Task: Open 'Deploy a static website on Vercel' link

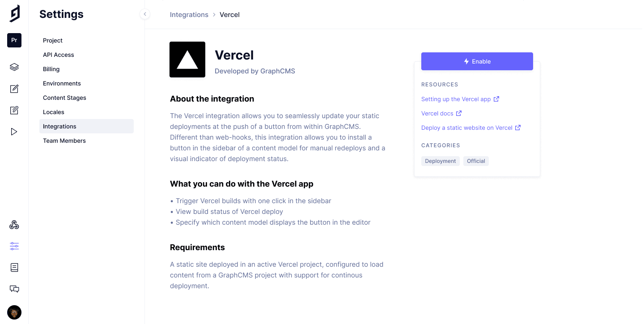Action: tap(467, 128)
